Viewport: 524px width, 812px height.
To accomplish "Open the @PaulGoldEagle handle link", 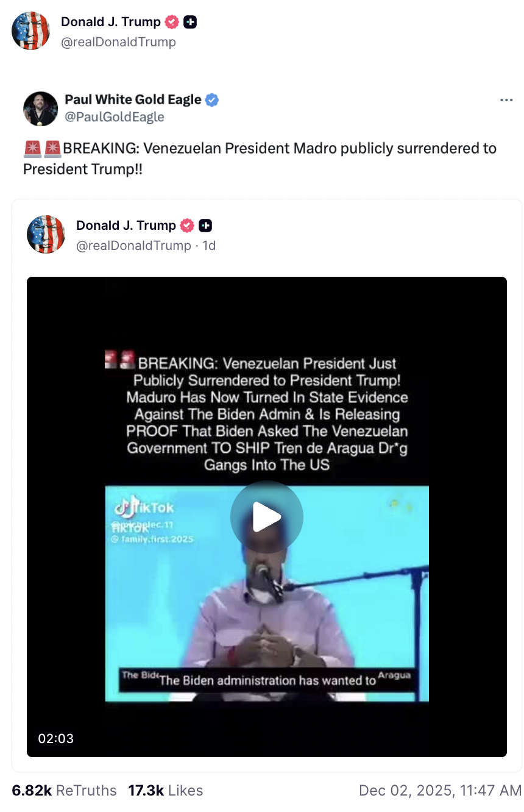I will pos(115,116).
